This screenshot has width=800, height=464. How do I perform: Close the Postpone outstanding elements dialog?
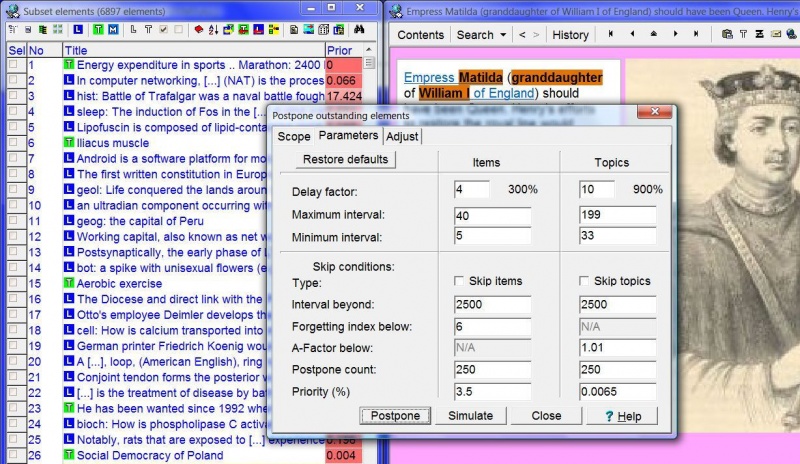(x=655, y=112)
